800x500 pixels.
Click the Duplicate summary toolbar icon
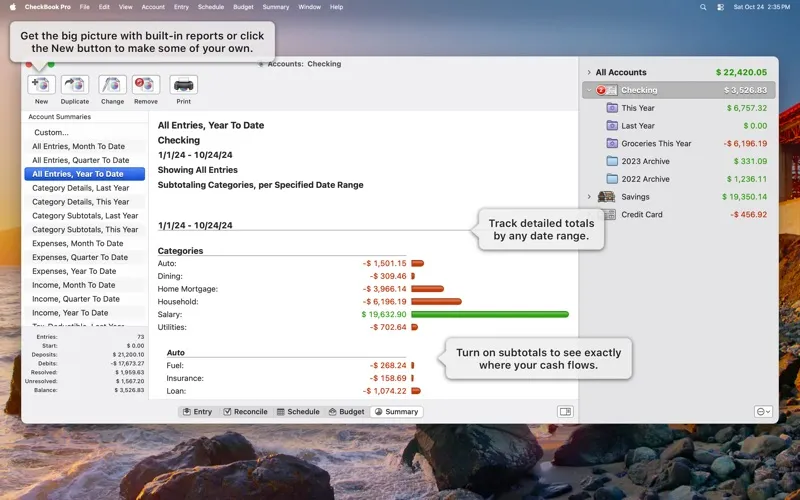(x=74, y=85)
